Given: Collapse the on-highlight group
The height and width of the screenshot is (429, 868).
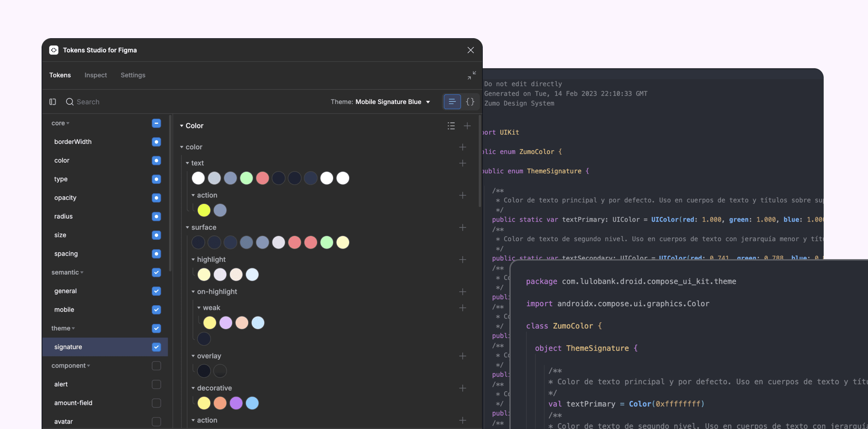Looking at the screenshot, I should tap(194, 292).
